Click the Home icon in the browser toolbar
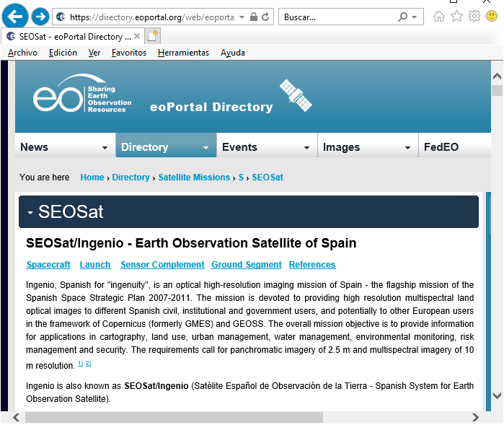The height and width of the screenshot is (425, 504). coord(439,16)
